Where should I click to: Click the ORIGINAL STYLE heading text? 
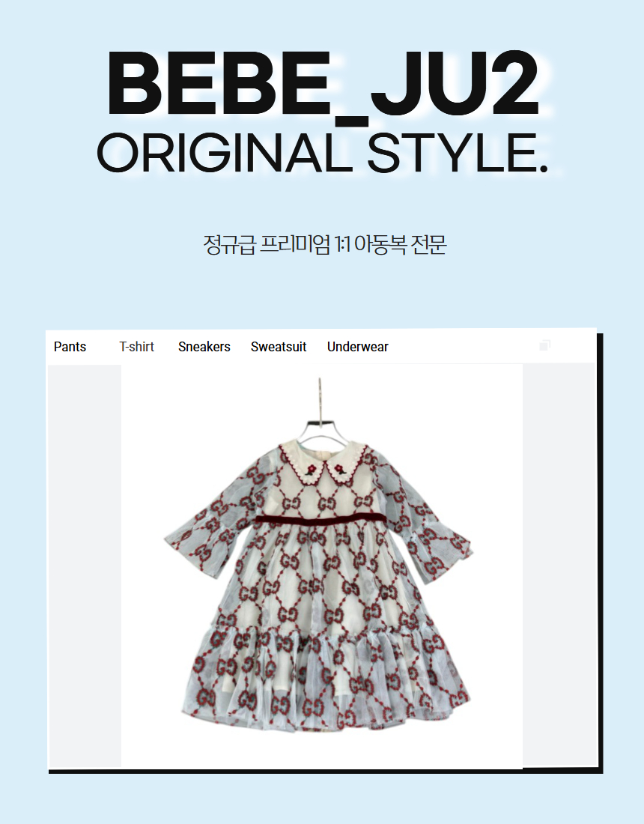tap(323, 152)
